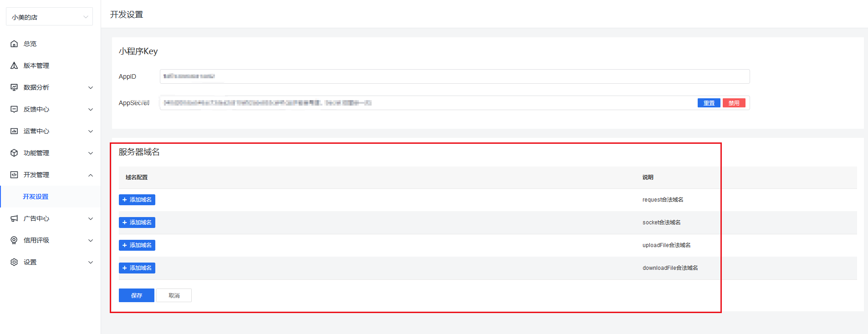Click the home icon beside 总览

14,44
